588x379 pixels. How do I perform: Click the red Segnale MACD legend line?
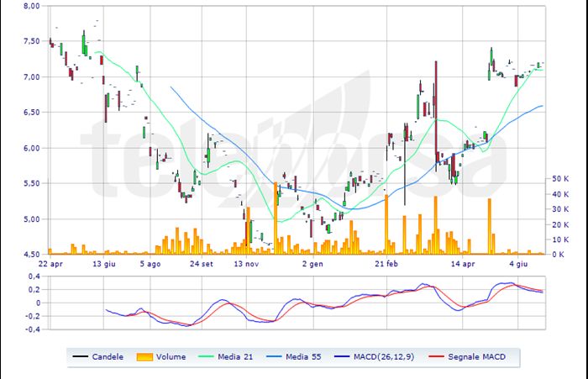(436, 356)
